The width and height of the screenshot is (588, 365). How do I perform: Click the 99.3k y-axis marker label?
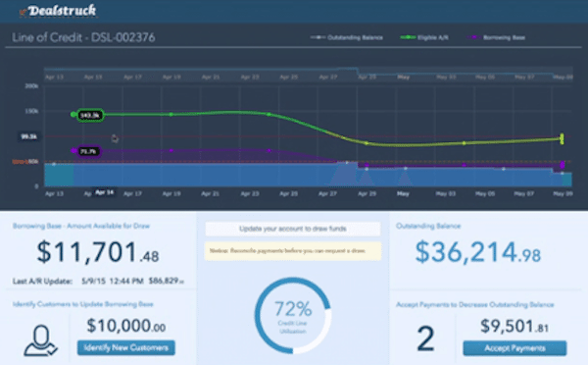(28, 136)
